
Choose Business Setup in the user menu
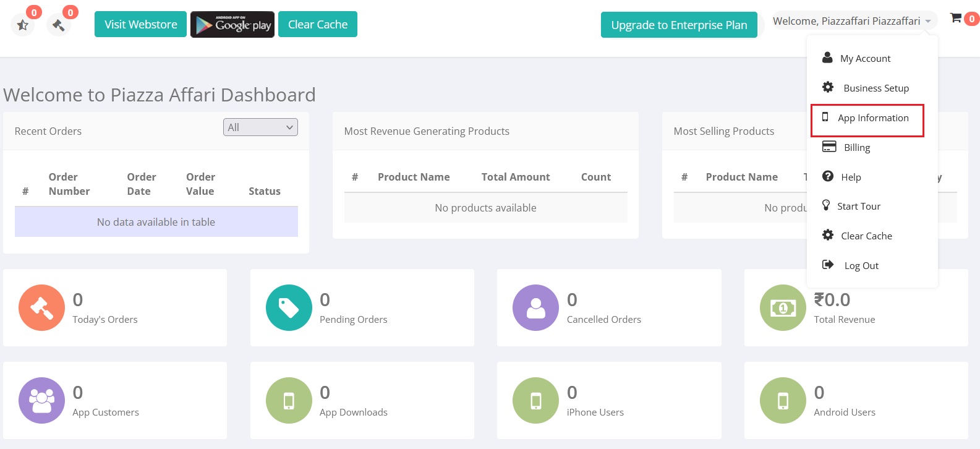pos(875,88)
